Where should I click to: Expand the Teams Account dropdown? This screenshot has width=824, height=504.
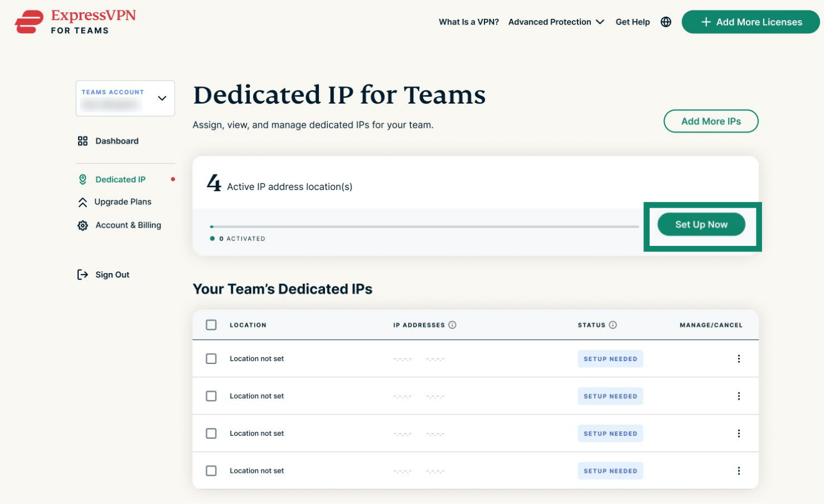(125, 98)
